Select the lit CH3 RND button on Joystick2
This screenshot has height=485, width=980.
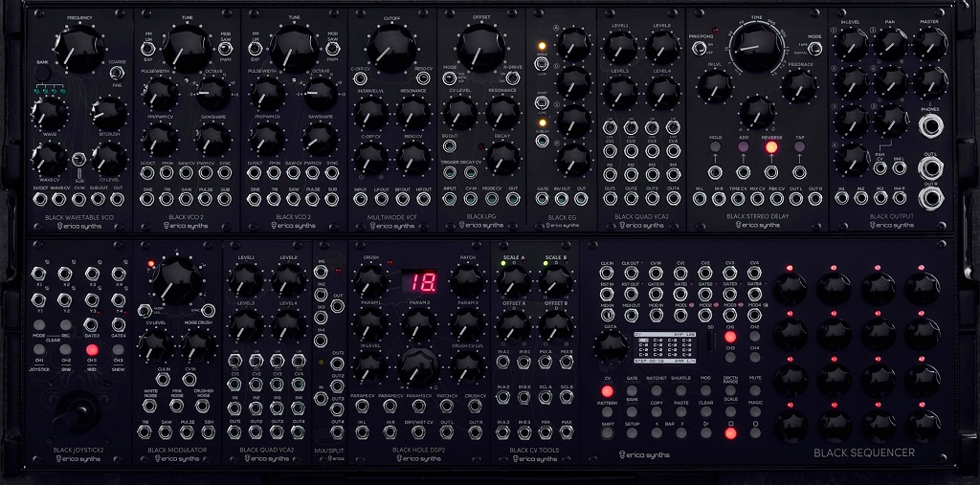tap(92, 349)
